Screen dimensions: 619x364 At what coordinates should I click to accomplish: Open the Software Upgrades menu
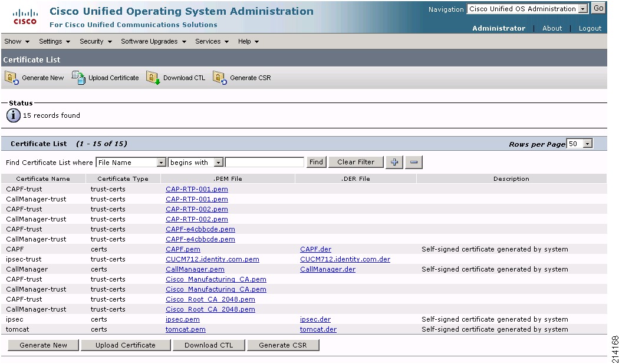pyautogui.click(x=153, y=41)
